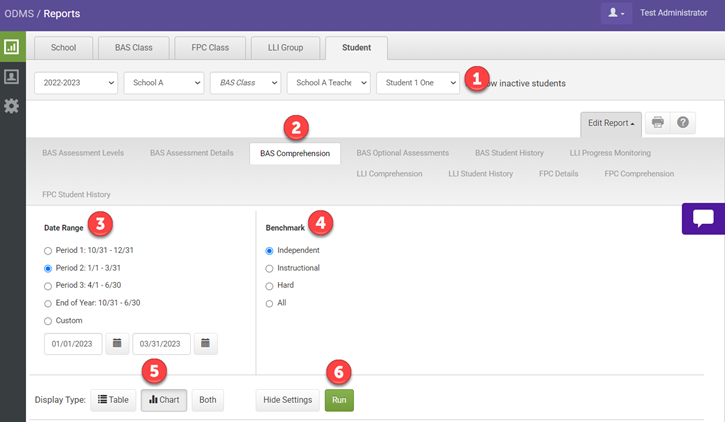Click the user profile sidebar icon
725x422 pixels.
(x=12, y=76)
